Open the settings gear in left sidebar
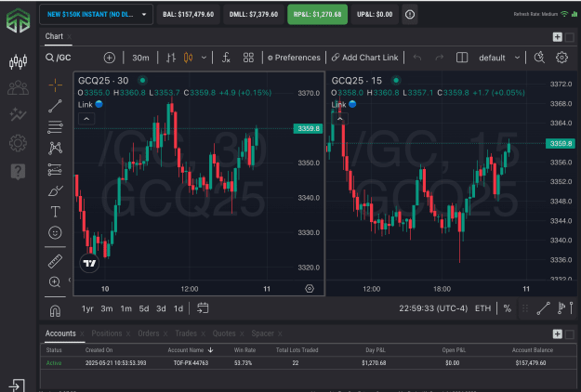The height and width of the screenshot is (392, 581). pos(18,143)
